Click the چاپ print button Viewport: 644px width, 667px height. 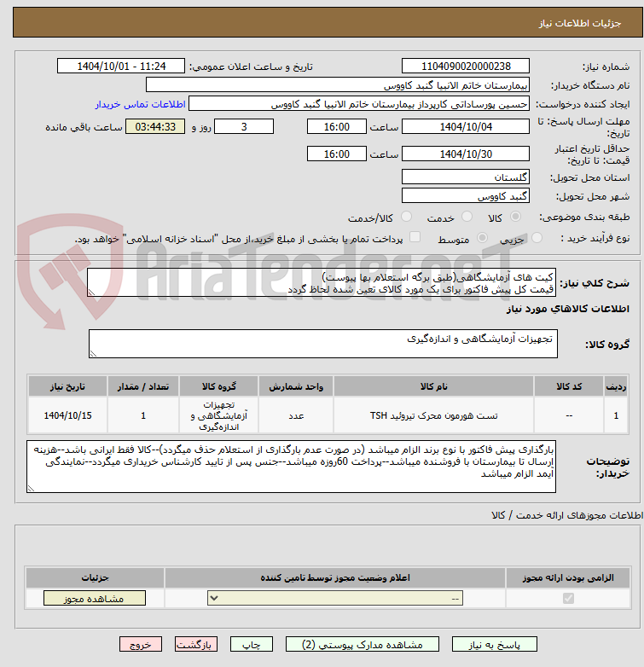click(252, 645)
